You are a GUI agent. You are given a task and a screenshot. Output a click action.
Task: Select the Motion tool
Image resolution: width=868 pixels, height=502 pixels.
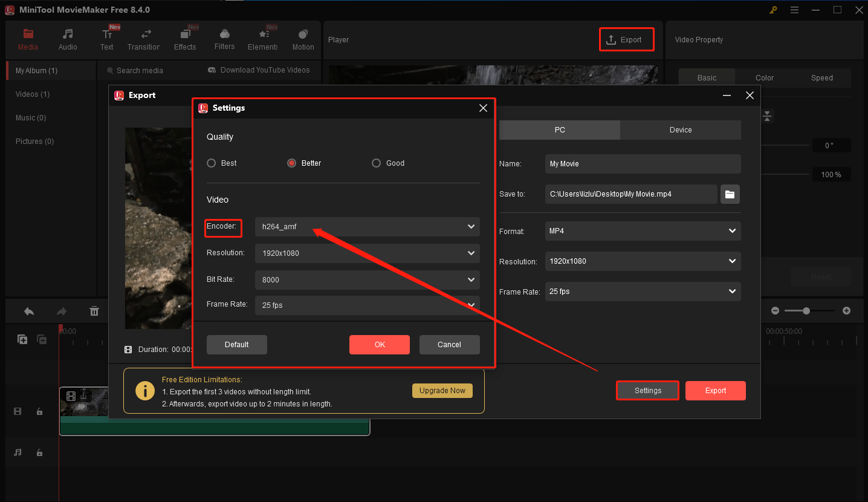(x=303, y=39)
